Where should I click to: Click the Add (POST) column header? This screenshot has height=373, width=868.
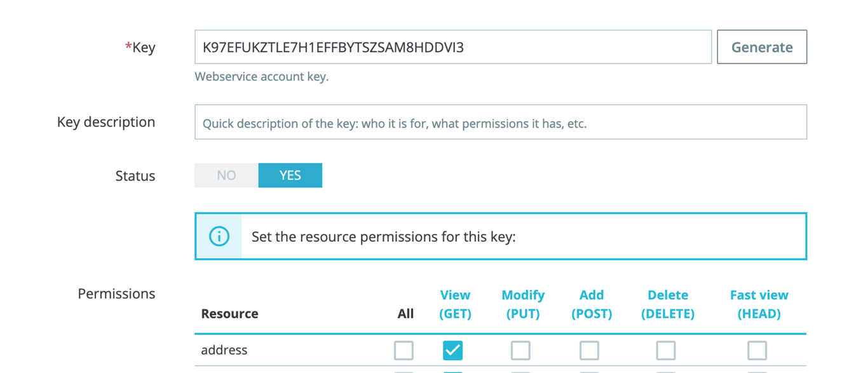coord(592,304)
